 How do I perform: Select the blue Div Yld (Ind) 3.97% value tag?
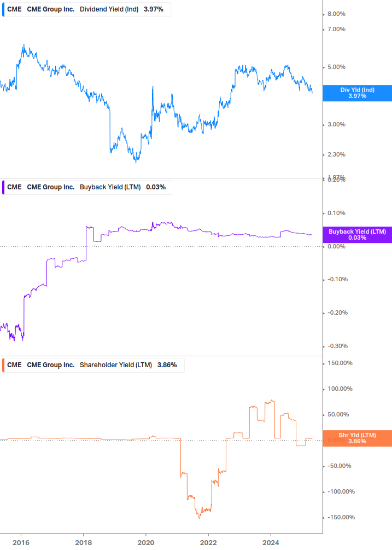[358, 93]
